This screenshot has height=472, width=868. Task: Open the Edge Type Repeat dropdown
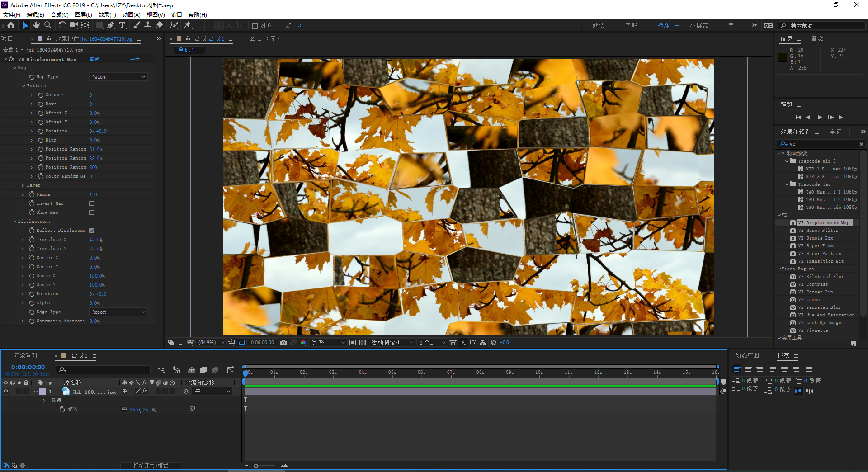pos(118,312)
